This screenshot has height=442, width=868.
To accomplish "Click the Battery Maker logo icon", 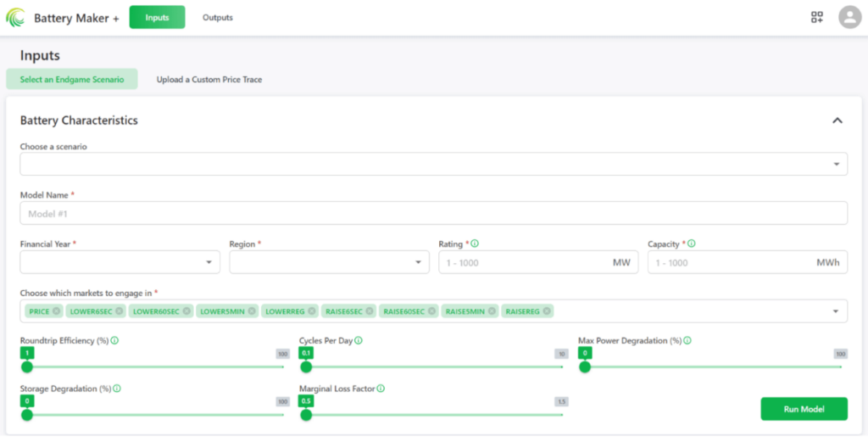I will [x=16, y=17].
